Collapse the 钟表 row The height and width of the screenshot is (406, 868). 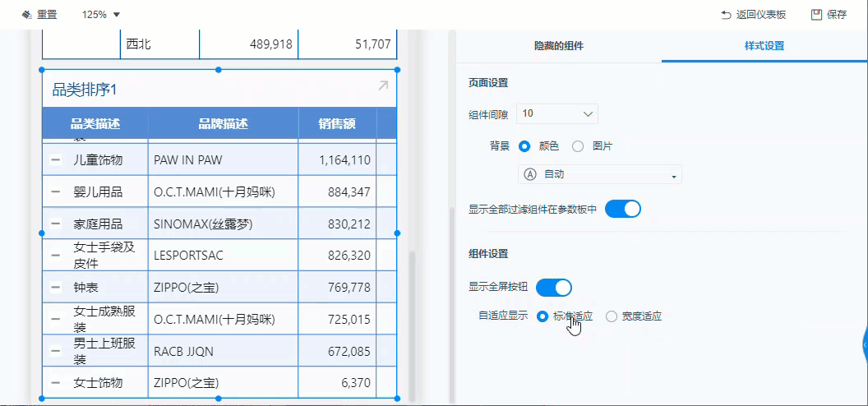[x=56, y=287]
